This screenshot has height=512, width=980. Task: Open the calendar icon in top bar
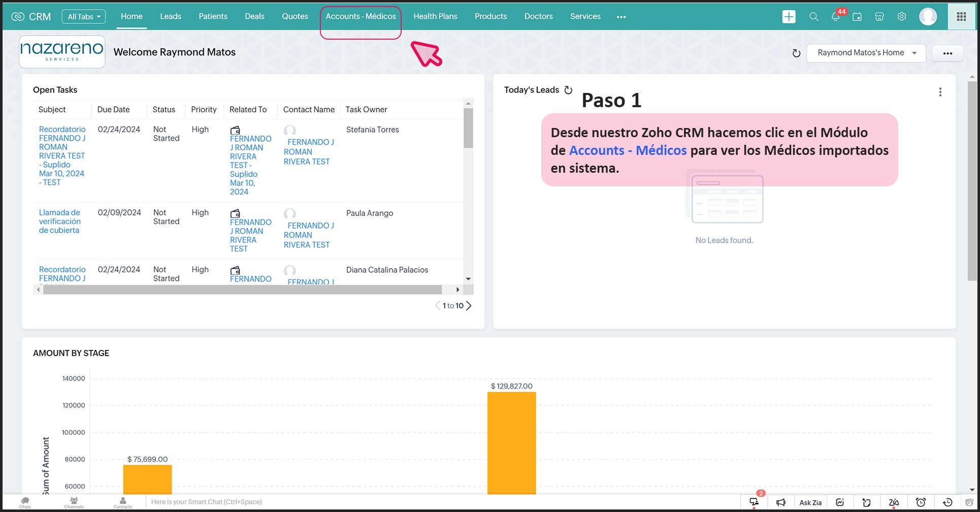pos(857,17)
